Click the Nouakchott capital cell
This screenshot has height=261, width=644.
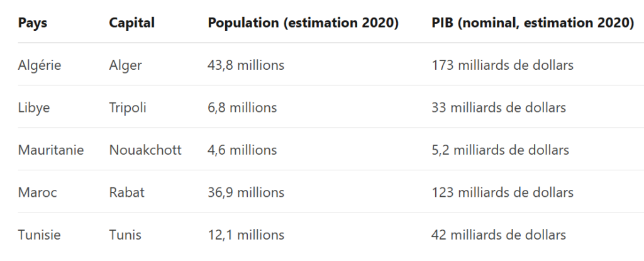[145, 150]
